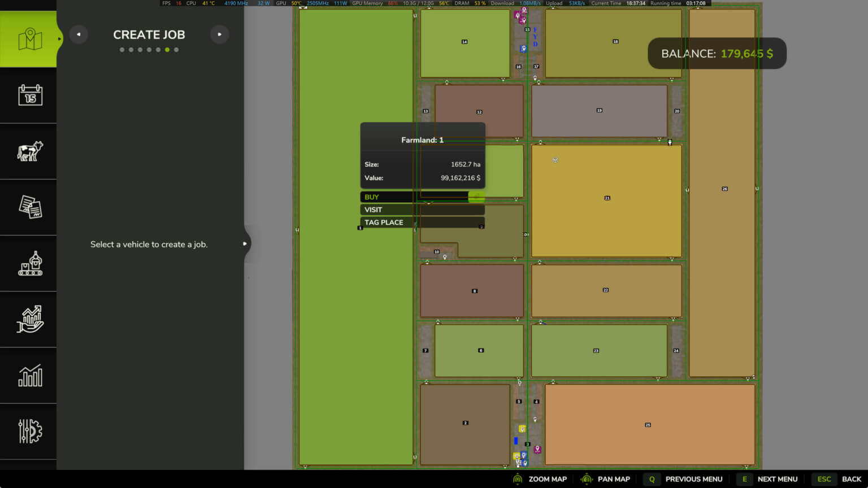This screenshot has width=868, height=488.
Task: Open the statistics bar chart icon
Action: [x=29, y=375]
